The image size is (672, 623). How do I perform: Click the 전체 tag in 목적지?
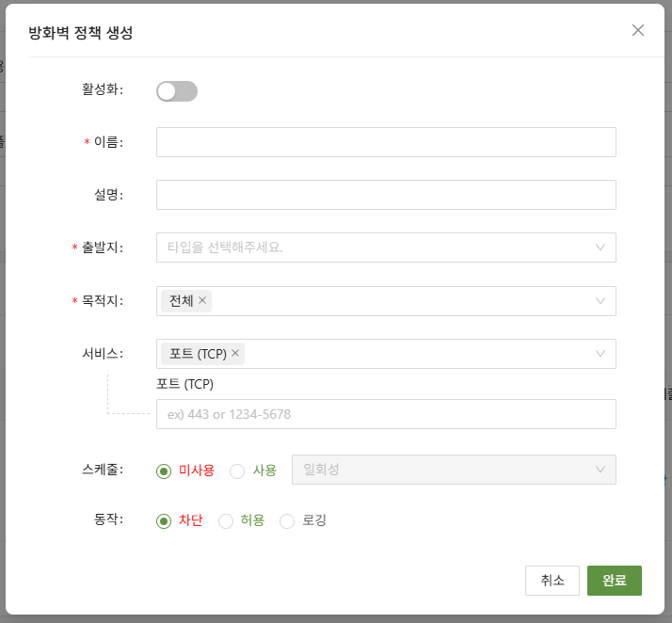tap(181, 301)
